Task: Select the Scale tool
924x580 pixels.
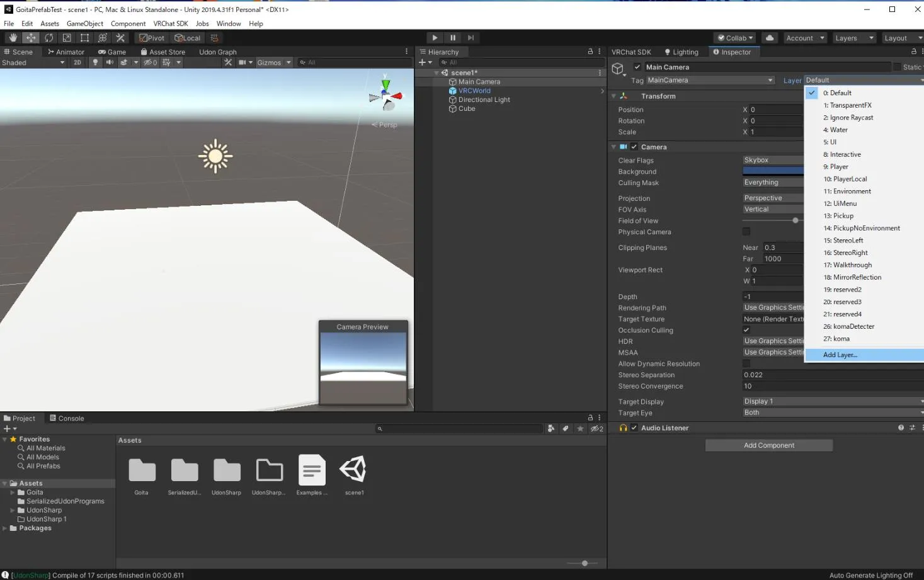Action: point(67,38)
